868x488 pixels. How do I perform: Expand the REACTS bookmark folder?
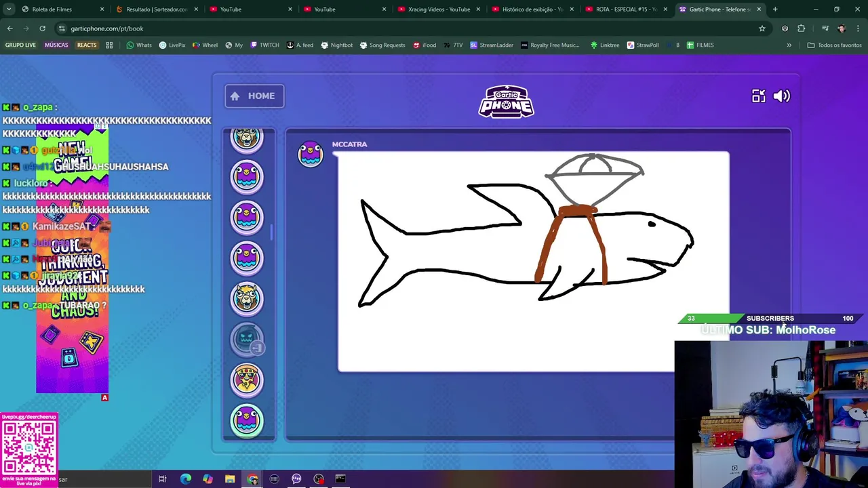87,45
